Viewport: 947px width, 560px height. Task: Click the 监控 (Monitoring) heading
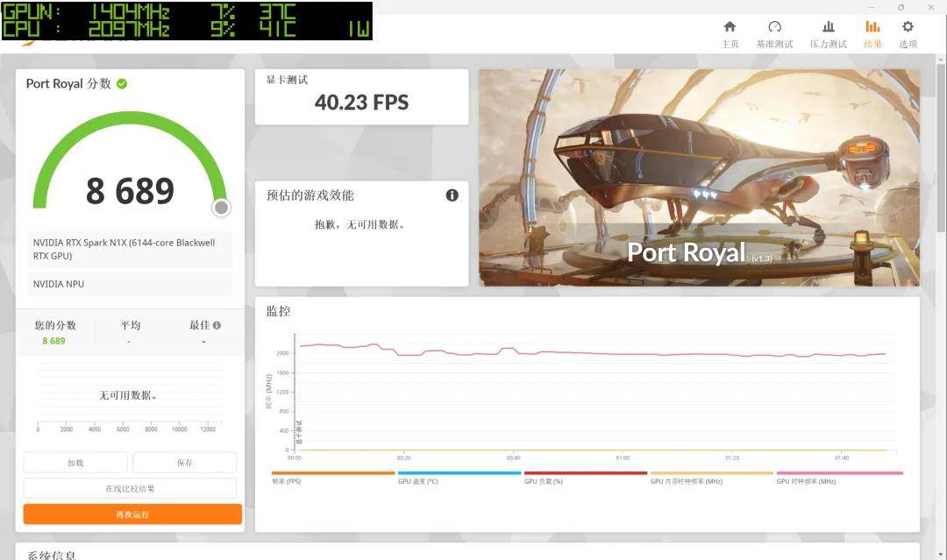click(x=279, y=311)
